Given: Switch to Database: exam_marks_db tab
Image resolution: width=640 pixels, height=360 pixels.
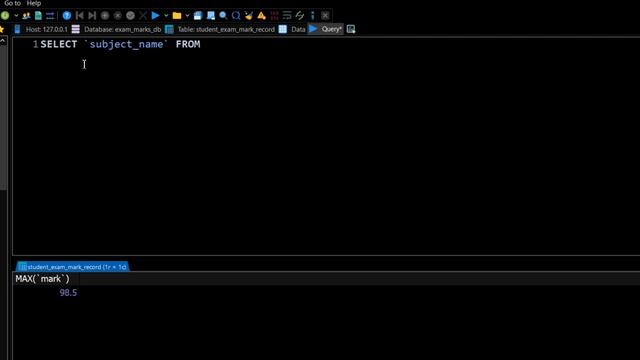Looking at the screenshot, I should [x=117, y=29].
